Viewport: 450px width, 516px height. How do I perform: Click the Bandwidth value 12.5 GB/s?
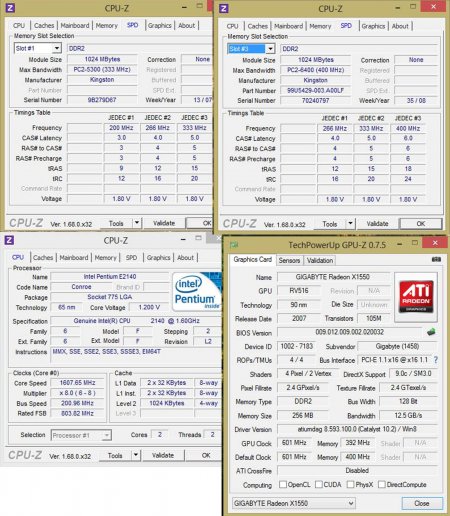pyautogui.click(x=408, y=416)
